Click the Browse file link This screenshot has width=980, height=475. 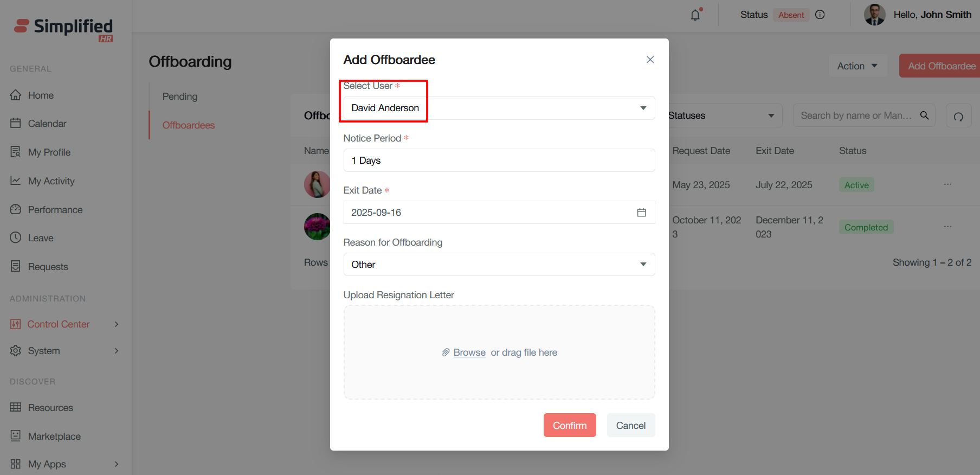[469, 352]
